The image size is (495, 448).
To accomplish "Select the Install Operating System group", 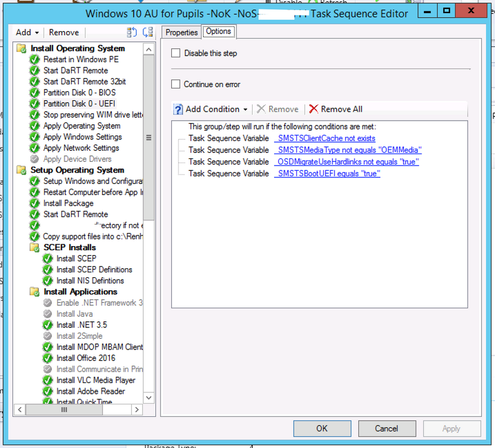I will coord(78,48).
